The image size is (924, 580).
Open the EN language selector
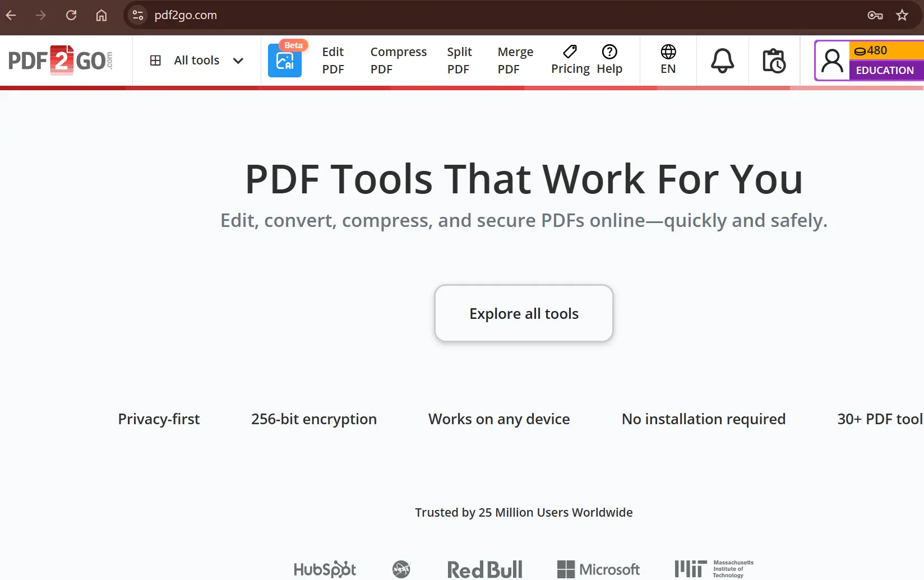(668, 60)
